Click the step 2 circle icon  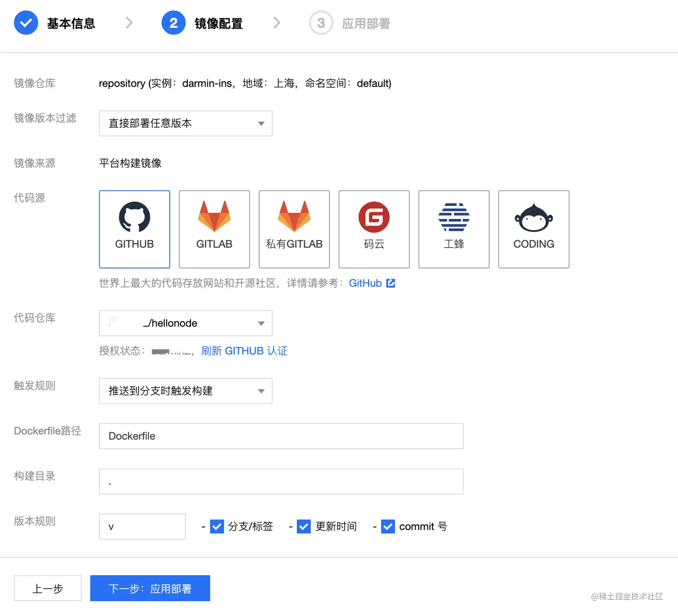click(174, 23)
